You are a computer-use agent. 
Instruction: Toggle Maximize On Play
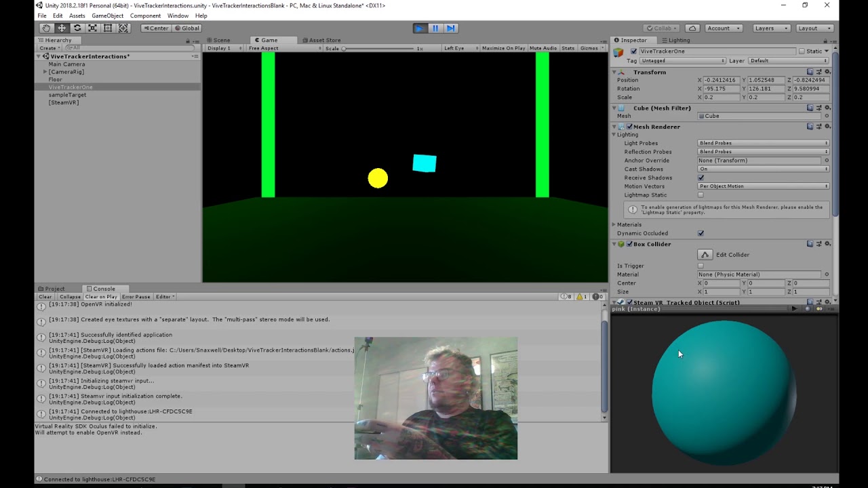pyautogui.click(x=503, y=48)
